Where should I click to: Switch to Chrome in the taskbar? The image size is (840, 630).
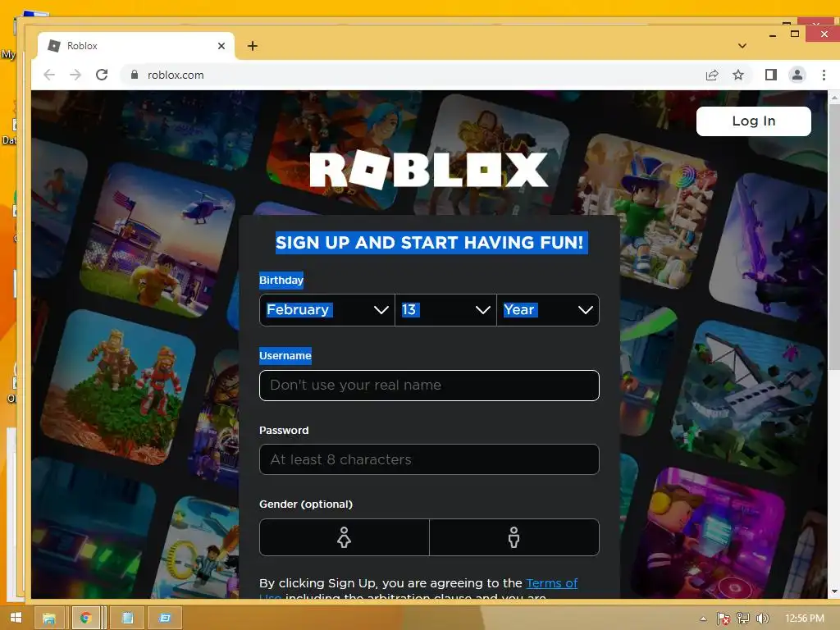click(85, 618)
